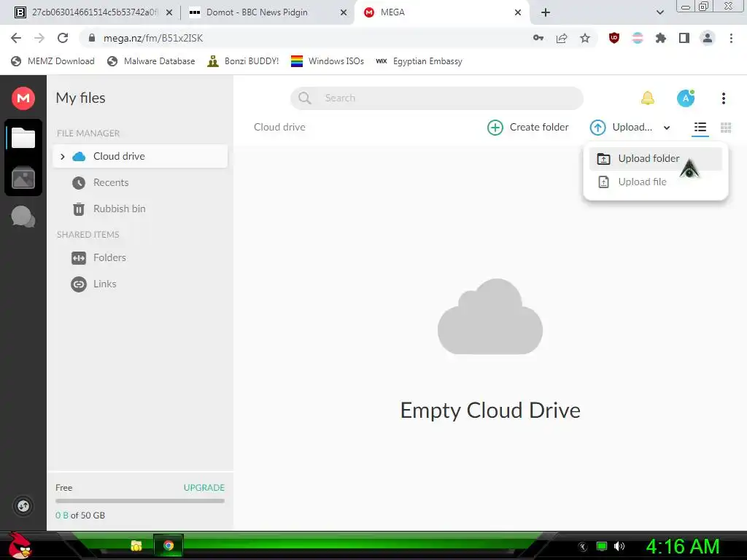Open the Malware Database bookmark

(x=151, y=61)
